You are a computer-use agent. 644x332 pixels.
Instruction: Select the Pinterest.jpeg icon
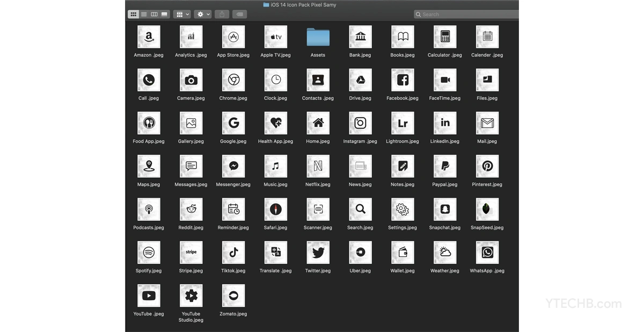pyautogui.click(x=487, y=167)
